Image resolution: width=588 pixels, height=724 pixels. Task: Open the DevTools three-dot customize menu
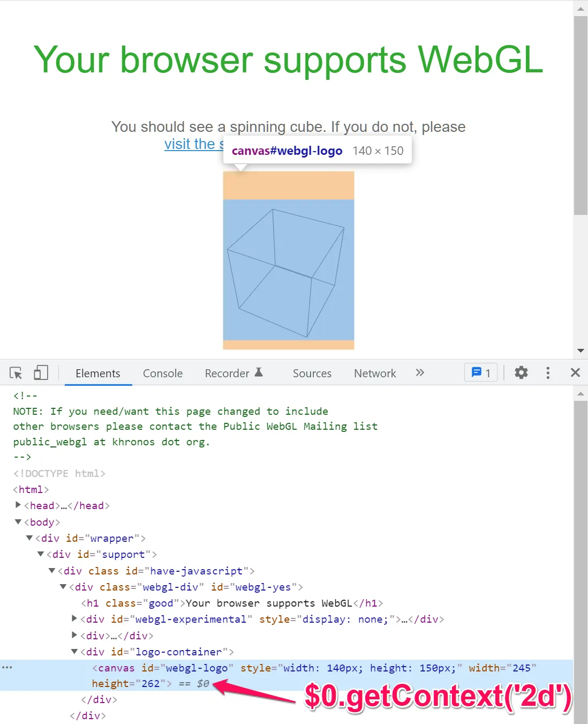point(547,373)
